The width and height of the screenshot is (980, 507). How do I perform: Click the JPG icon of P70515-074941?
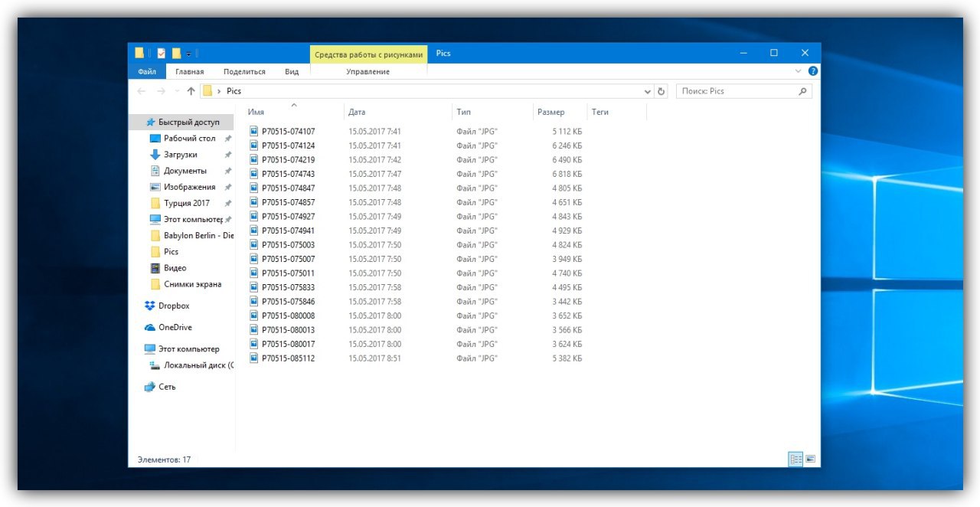point(254,231)
